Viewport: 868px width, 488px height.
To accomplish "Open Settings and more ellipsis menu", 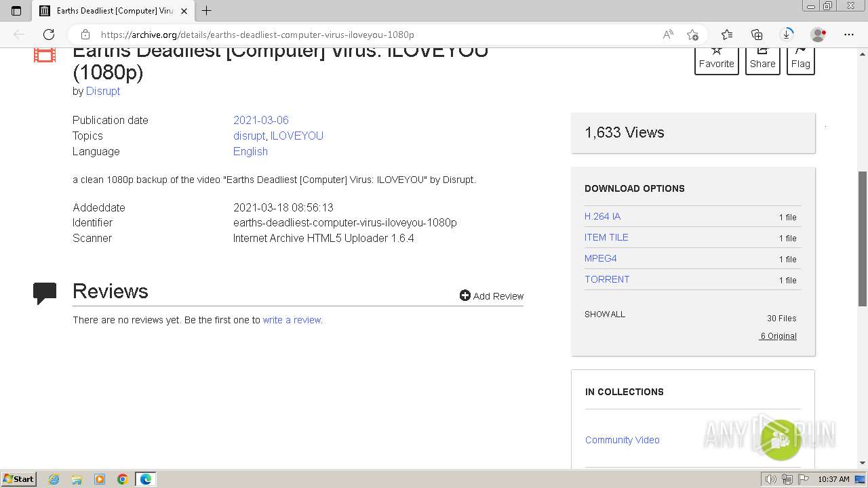I will (x=848, y=35).
